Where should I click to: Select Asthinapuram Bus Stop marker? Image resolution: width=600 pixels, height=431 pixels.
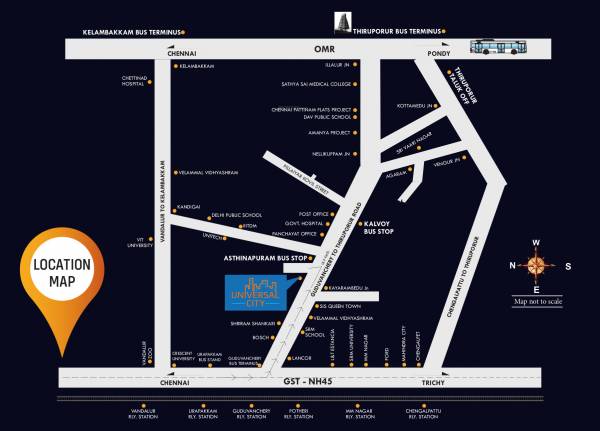(264, 258)
